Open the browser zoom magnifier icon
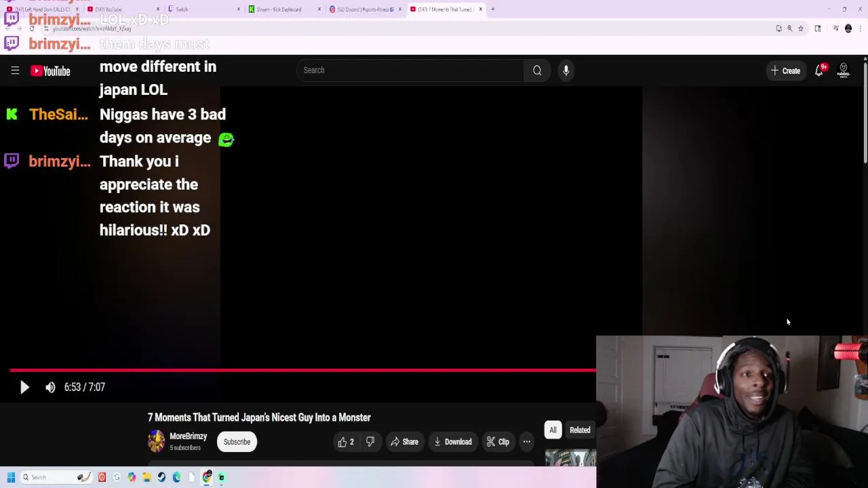 coord(789,28)
